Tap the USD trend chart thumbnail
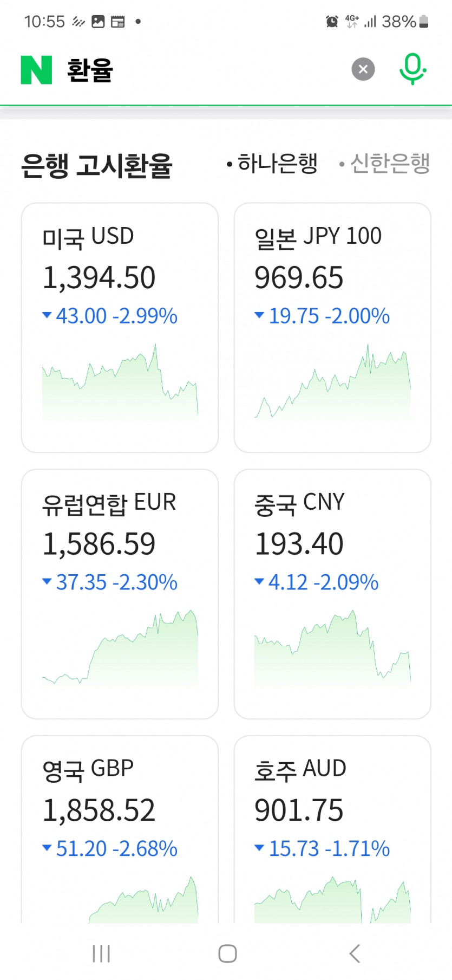 tap(120, 382)
